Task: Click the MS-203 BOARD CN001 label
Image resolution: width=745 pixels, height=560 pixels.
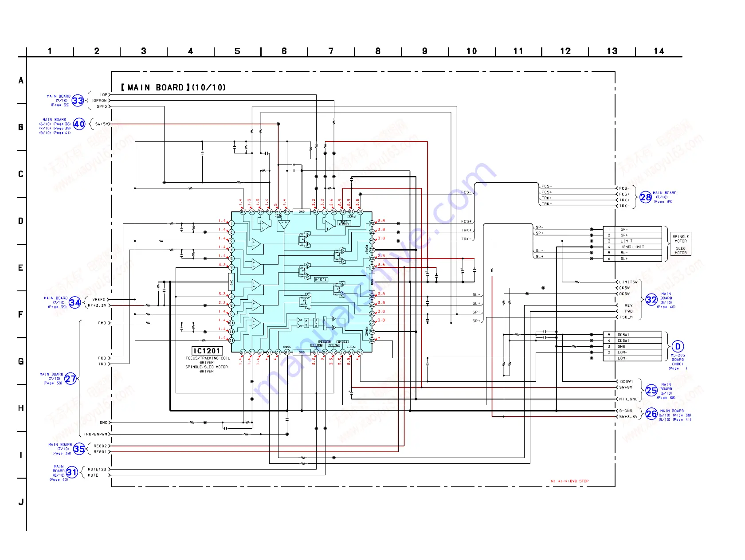Action: coord(678,360)
